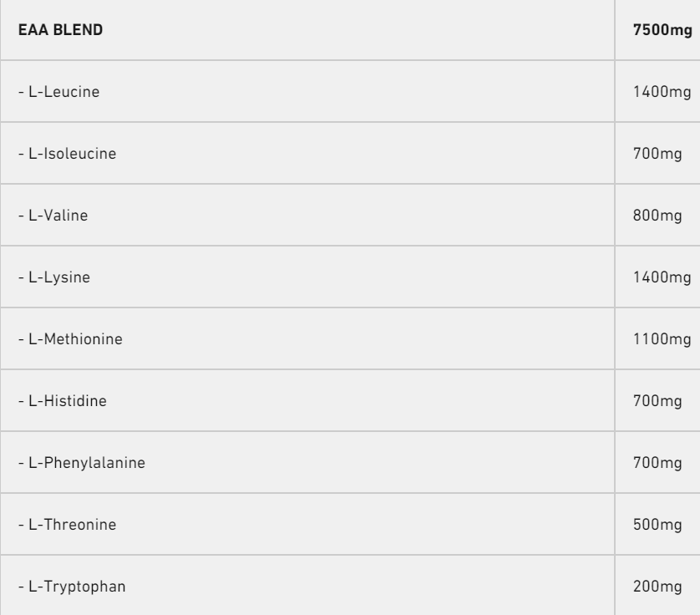700x615 pixels.
Task: Select the L-Valine ingredient label
Action: (53, 216)
